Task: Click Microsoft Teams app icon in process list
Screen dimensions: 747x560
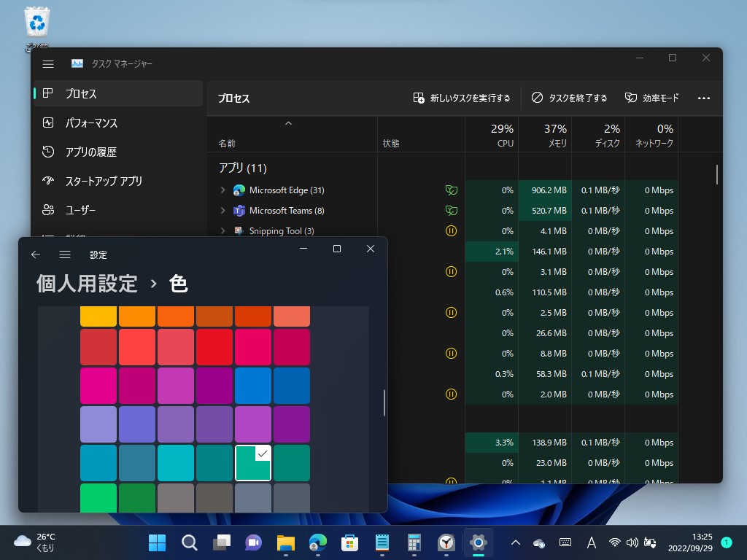Action: [239, 211]
